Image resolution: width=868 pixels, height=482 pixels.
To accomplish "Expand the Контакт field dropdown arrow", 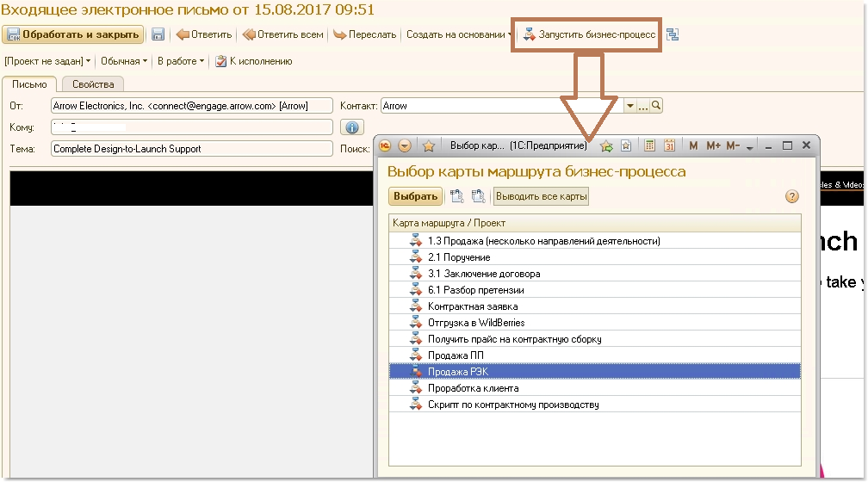I will click(630, 106).
